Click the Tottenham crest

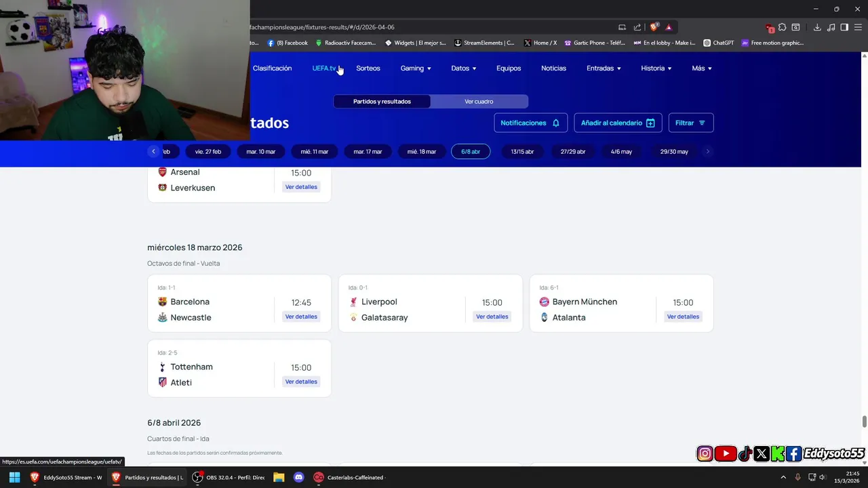pyautogui.click(x=162, y=367)
